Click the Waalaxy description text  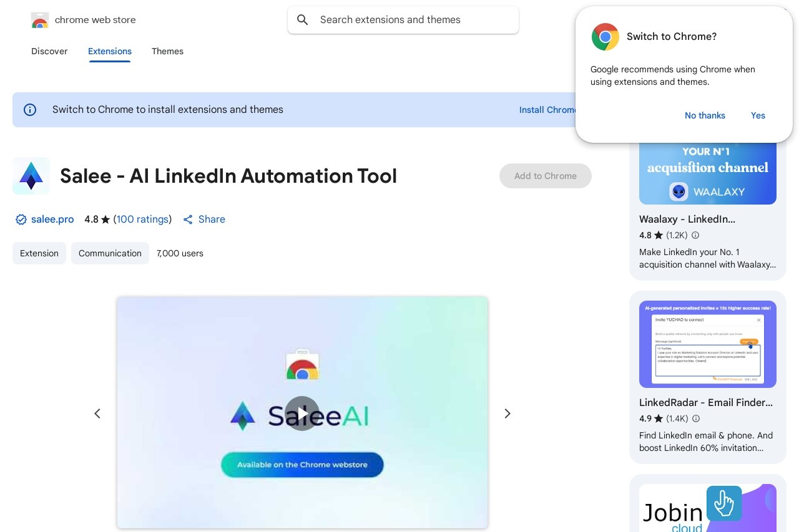click(x=708, y=258)
